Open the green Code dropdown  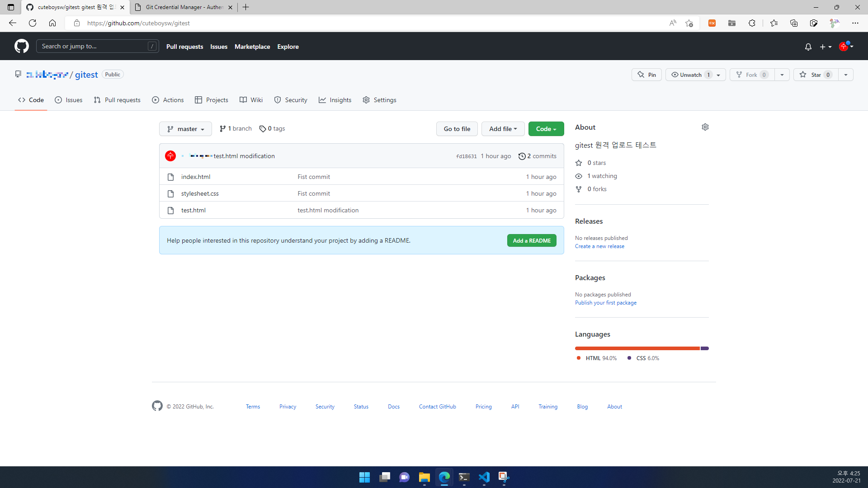546,129
